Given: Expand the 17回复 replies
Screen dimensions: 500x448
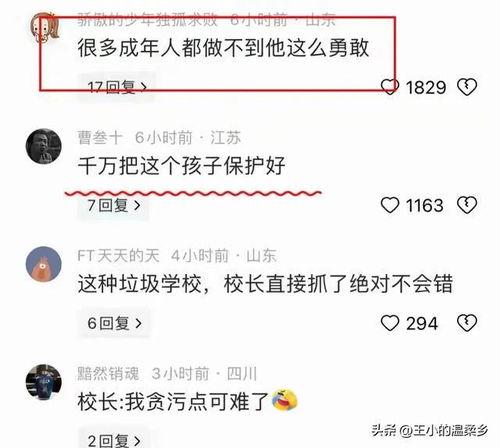Looking at the screenshot, I should (116, 87).
